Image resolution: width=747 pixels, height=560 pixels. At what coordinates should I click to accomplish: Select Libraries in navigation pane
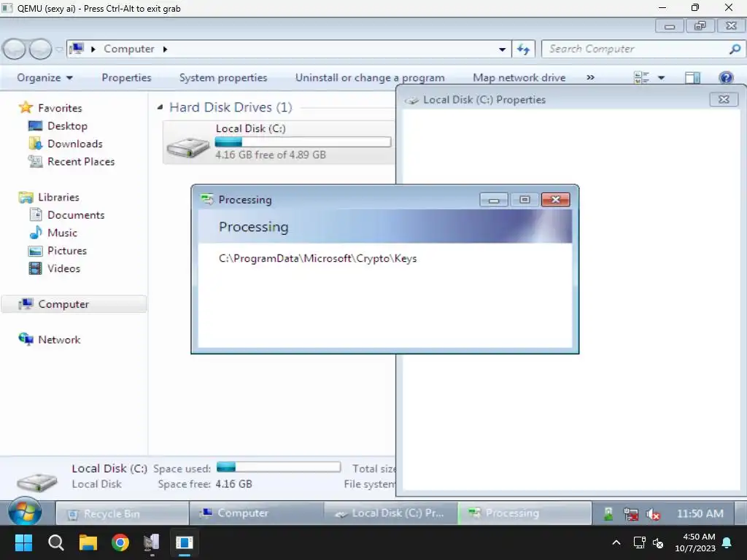(x=58, y=197)
